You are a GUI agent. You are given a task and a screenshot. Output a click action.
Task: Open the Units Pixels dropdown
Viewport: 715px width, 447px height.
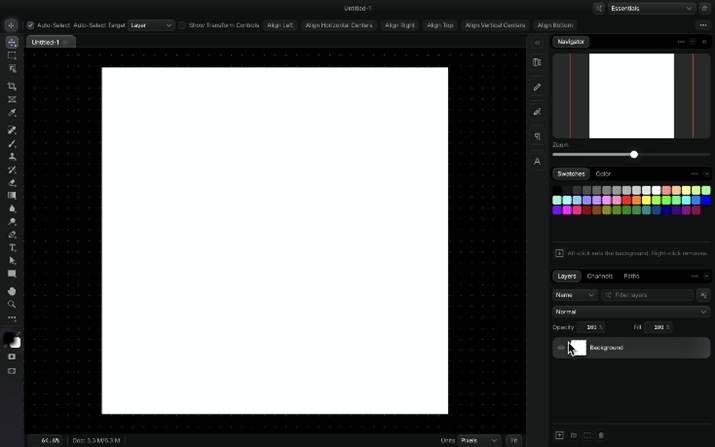(479, 440)
